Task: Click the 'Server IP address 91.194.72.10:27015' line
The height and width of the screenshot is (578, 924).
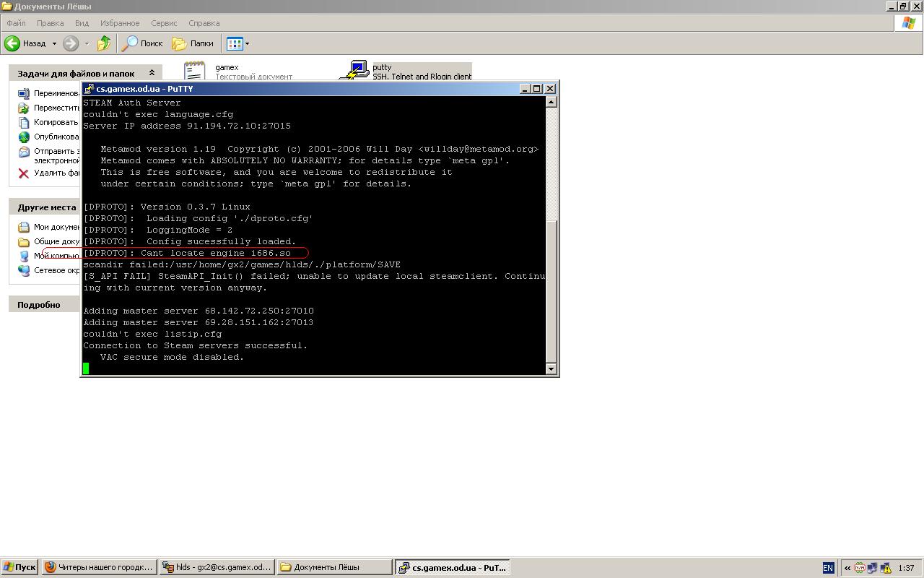Action: (187, 126)
